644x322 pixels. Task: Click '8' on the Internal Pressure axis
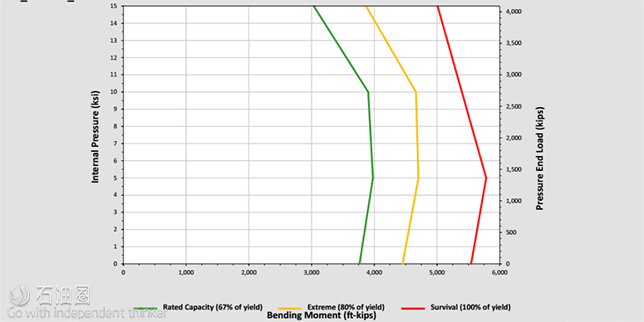tap(116, 126)
